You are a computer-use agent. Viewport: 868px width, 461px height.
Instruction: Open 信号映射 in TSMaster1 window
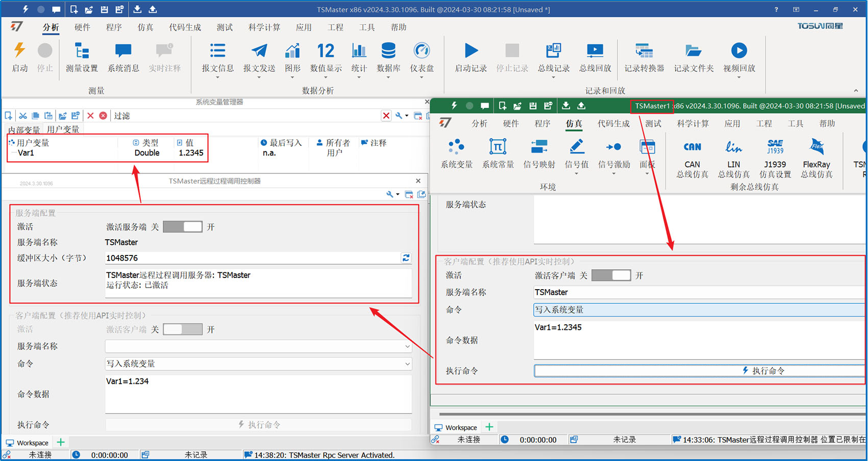click(x=539, y=153)
